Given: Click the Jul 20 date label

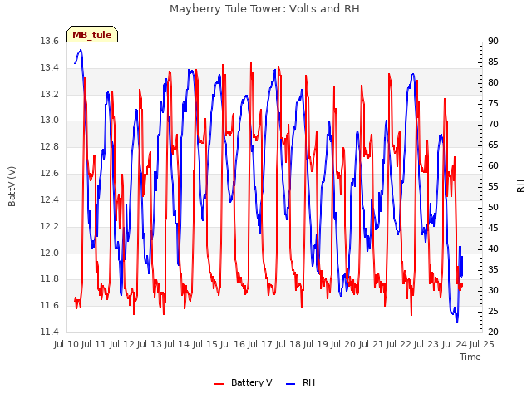Looking at the screenshot, I should pos(343,345).
